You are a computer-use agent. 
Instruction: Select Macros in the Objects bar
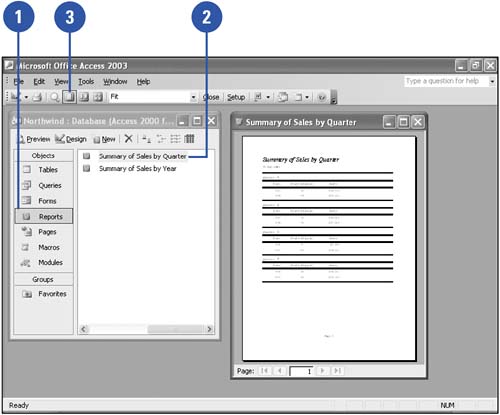43,247
